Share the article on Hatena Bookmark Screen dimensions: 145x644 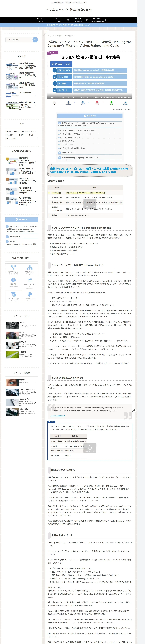(x=83, y=103)
